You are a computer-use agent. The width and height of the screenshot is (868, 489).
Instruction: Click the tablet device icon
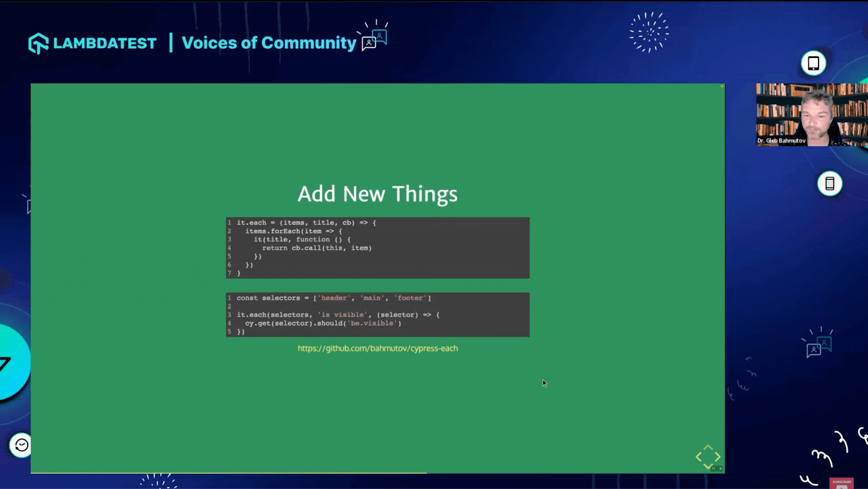point(813,63)
